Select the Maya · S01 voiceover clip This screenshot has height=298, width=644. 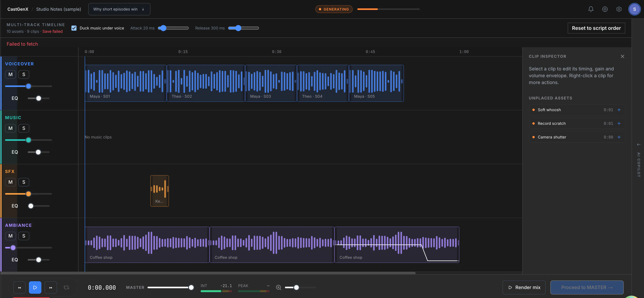pyautogui.click(x=125, y=83)
